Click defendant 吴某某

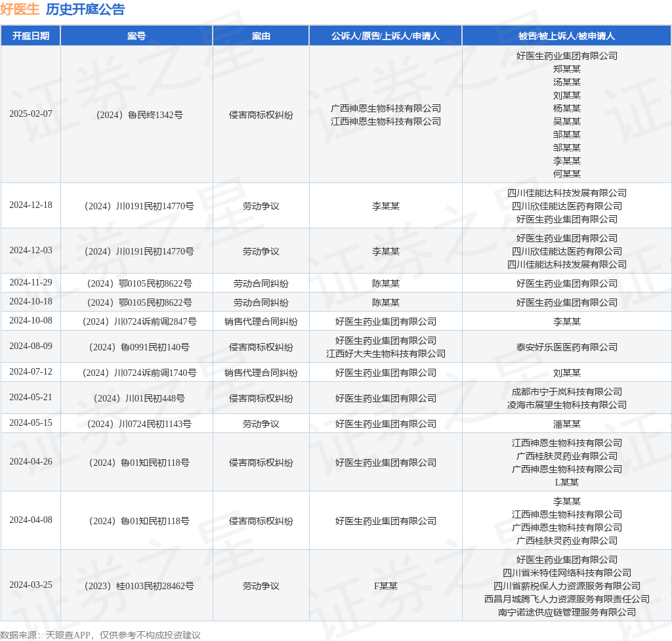tap(566, 121)
